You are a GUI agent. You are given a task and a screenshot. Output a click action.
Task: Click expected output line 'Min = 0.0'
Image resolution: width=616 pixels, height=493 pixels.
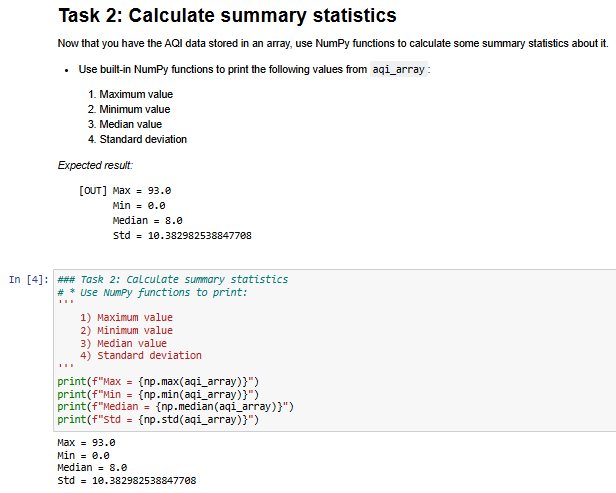[139, 206]
